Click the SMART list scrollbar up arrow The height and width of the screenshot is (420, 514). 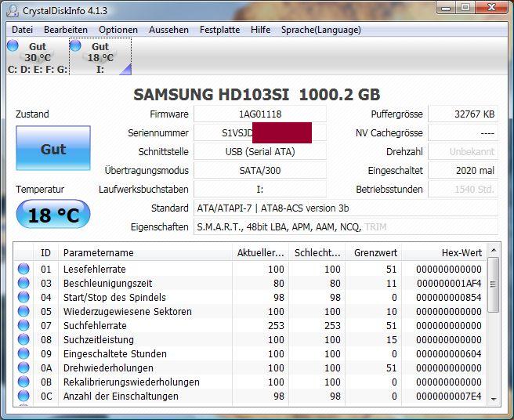point(494,251)
